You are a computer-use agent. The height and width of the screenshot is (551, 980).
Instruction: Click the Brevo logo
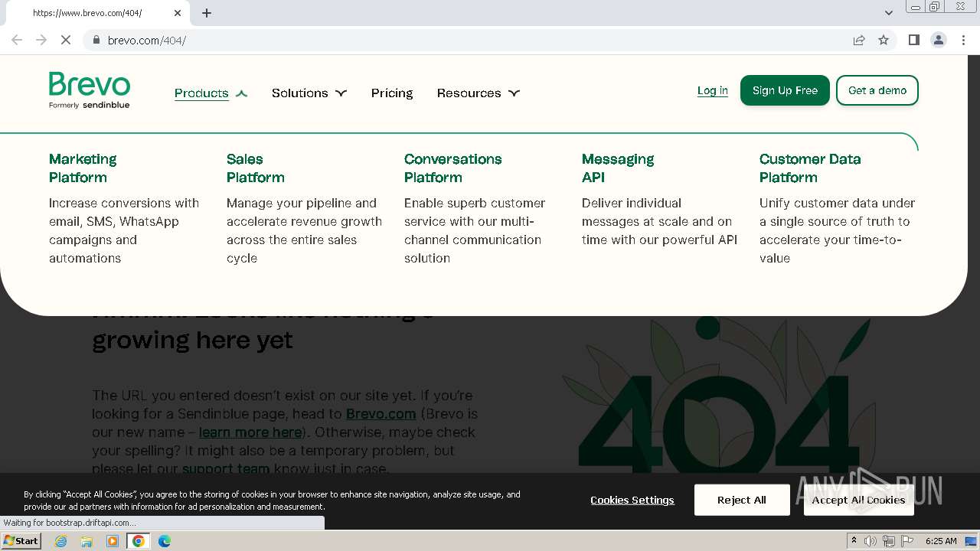tap(90, 90)
